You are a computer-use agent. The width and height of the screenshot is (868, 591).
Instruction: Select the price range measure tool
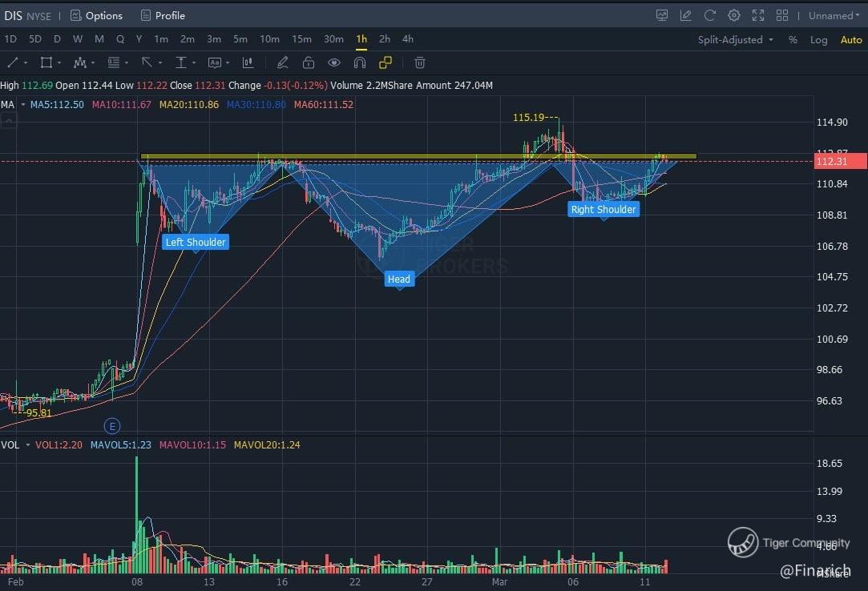(180, 62)
